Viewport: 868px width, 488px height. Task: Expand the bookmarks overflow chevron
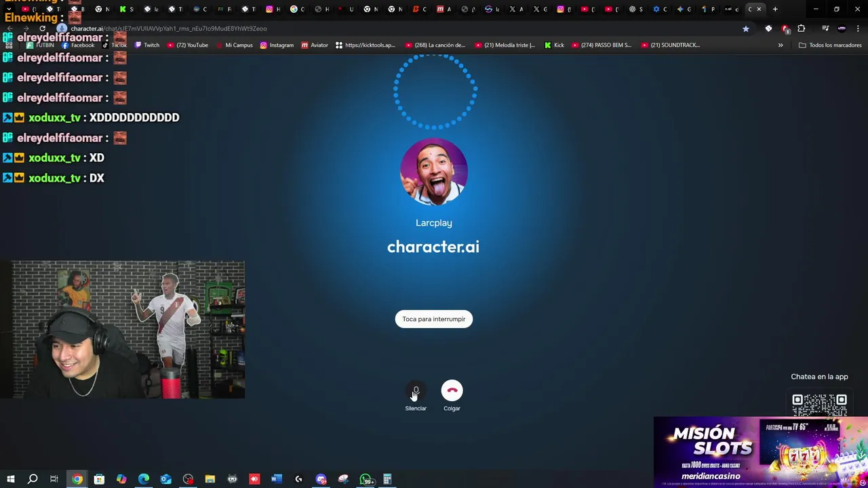click(781, 45)
